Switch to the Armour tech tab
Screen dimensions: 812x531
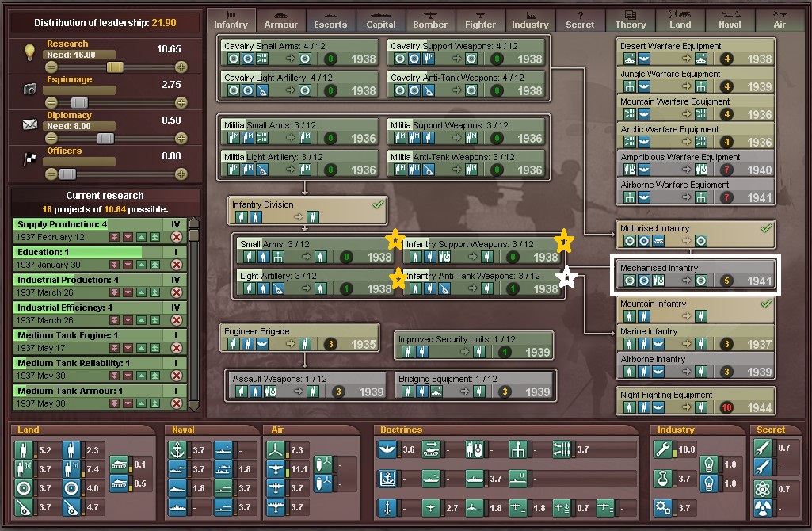(280, 20)
